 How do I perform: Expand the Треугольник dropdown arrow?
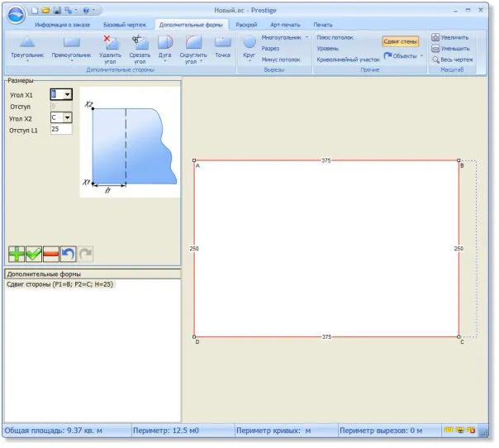27,60
